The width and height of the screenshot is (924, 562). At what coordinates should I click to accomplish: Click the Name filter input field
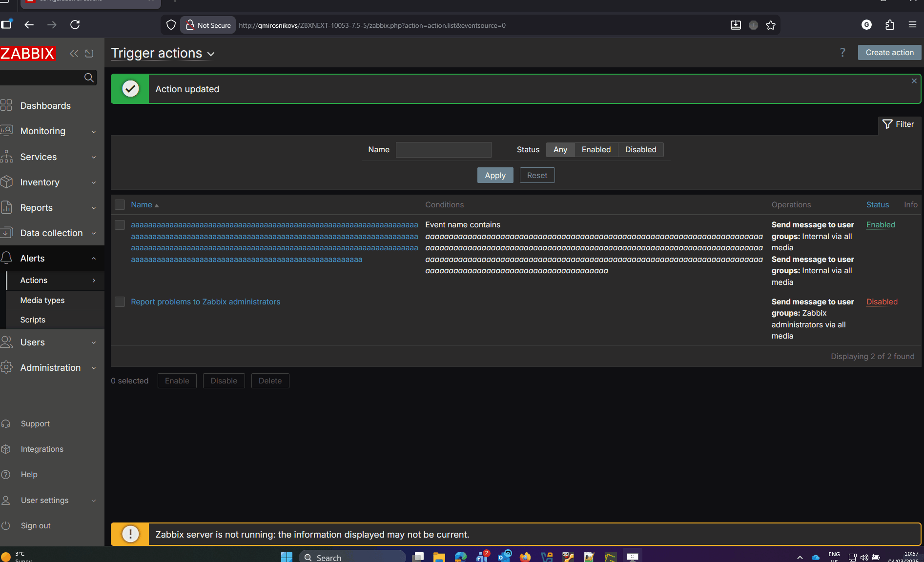click(443, 150)
